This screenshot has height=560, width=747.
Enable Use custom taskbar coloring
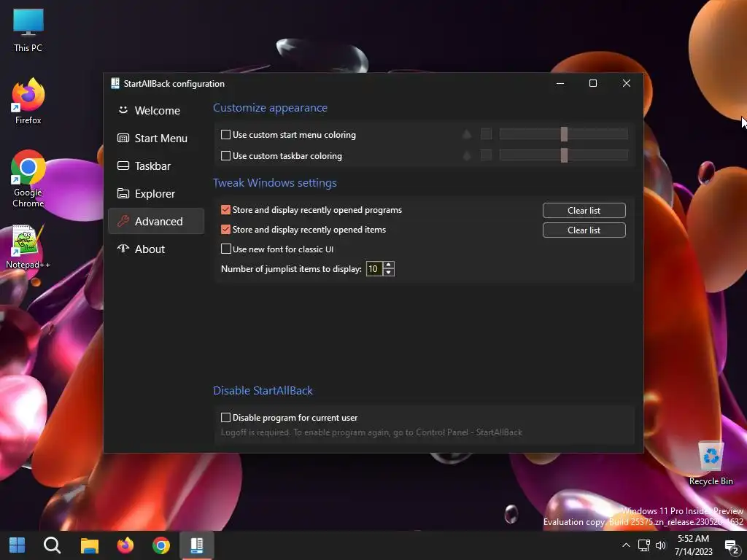tap(225, 156)
